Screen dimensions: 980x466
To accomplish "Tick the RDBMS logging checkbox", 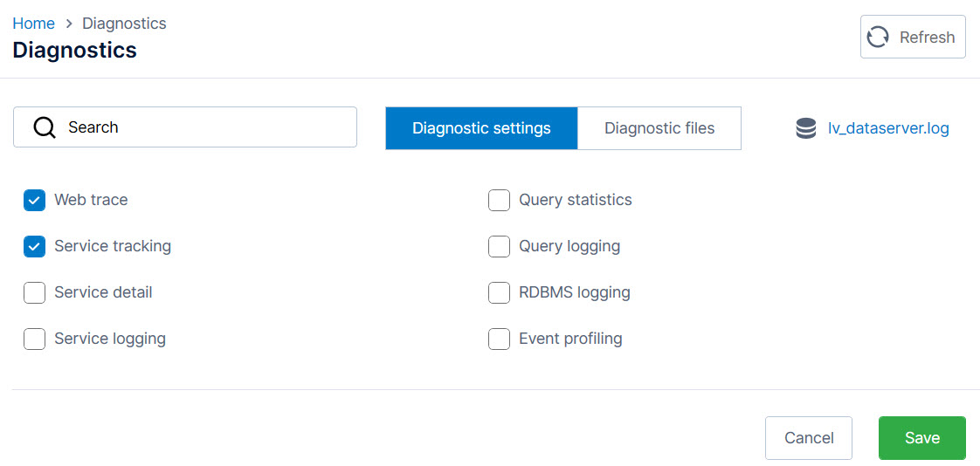I will 499,293.
